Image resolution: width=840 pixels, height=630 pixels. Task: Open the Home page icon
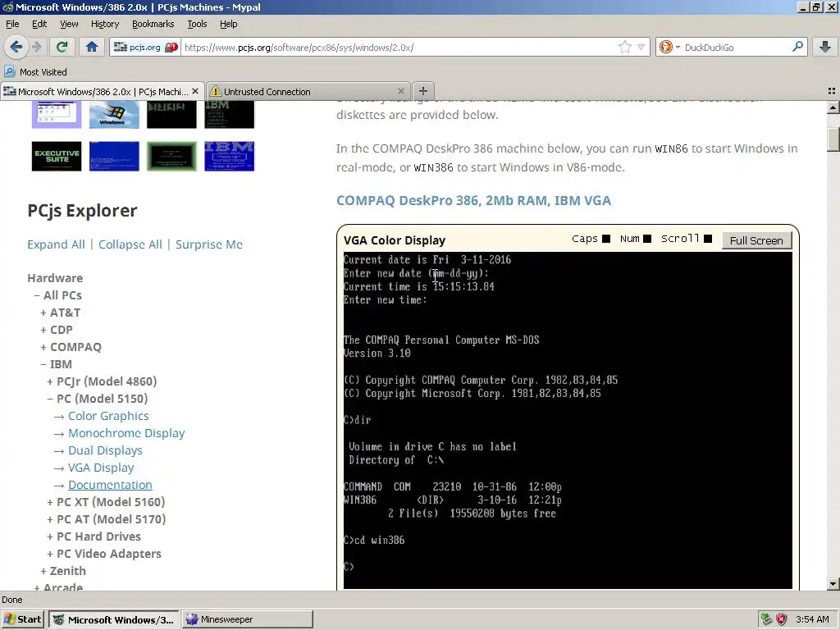click(92, 47)
